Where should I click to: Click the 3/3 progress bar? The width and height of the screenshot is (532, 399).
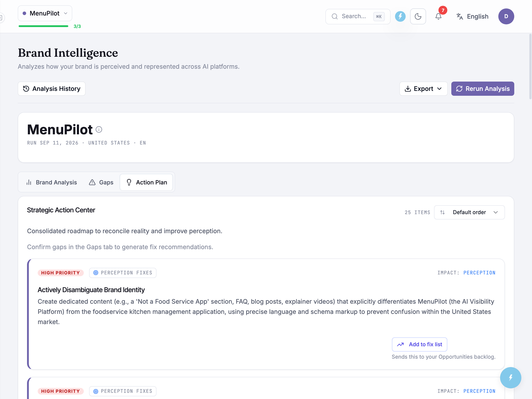[43, 26]
